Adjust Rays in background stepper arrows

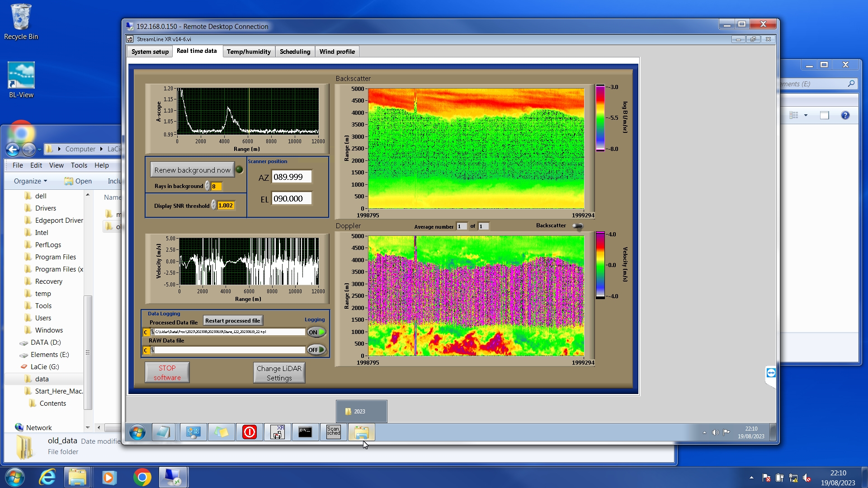point(208,186)
